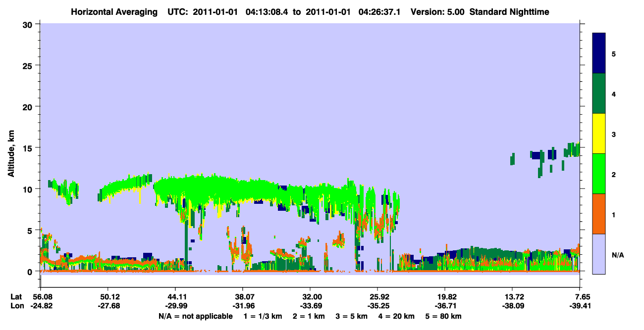The image size is (644, 330).
Task: Click the dark green colorbar segment 4
Action: click(x=599, y=94)
